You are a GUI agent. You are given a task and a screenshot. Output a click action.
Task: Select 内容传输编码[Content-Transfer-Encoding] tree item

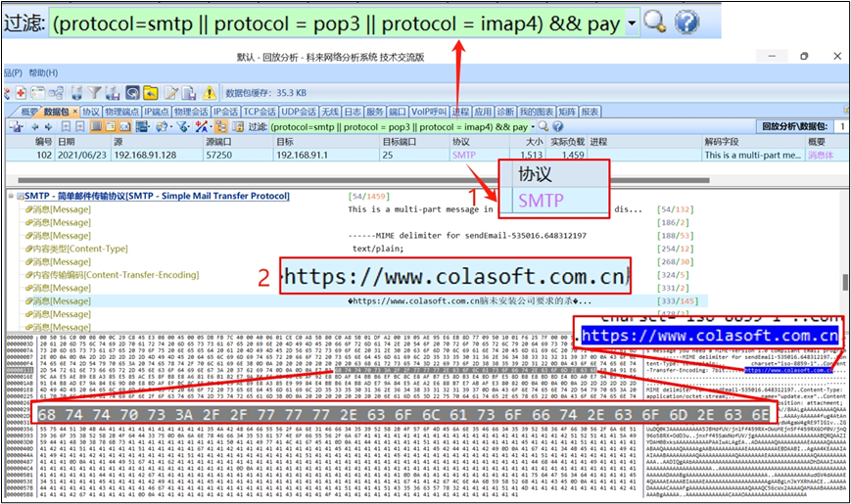pos(116,275)
